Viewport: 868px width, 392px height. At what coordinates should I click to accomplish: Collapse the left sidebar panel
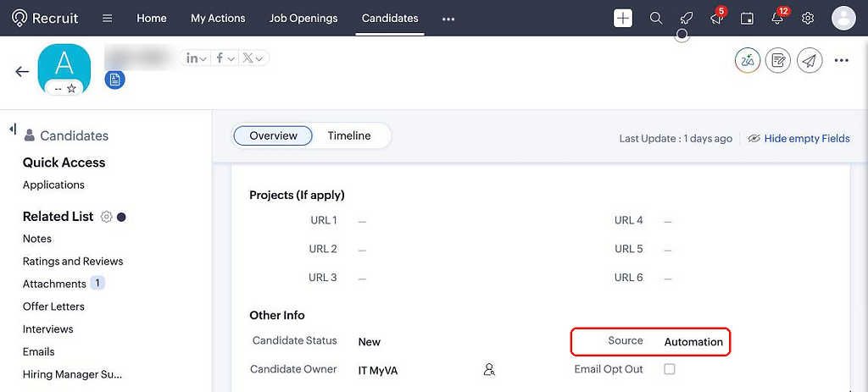coord(12,129)
